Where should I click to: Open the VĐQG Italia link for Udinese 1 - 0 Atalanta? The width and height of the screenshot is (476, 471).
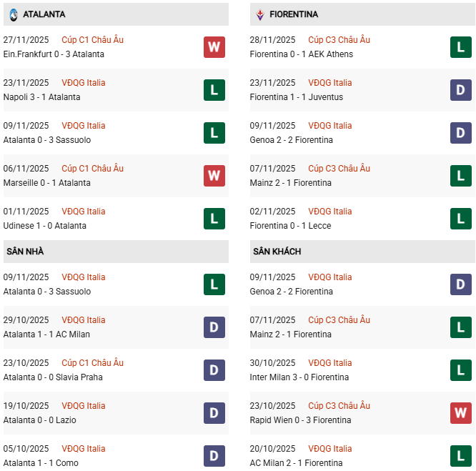point(83,212)
